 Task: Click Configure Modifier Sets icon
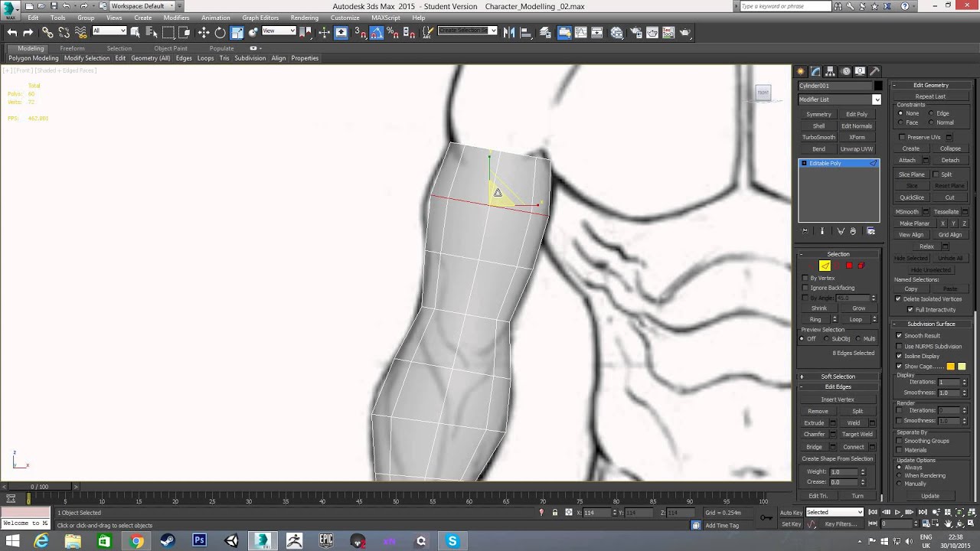click(871, 231)
